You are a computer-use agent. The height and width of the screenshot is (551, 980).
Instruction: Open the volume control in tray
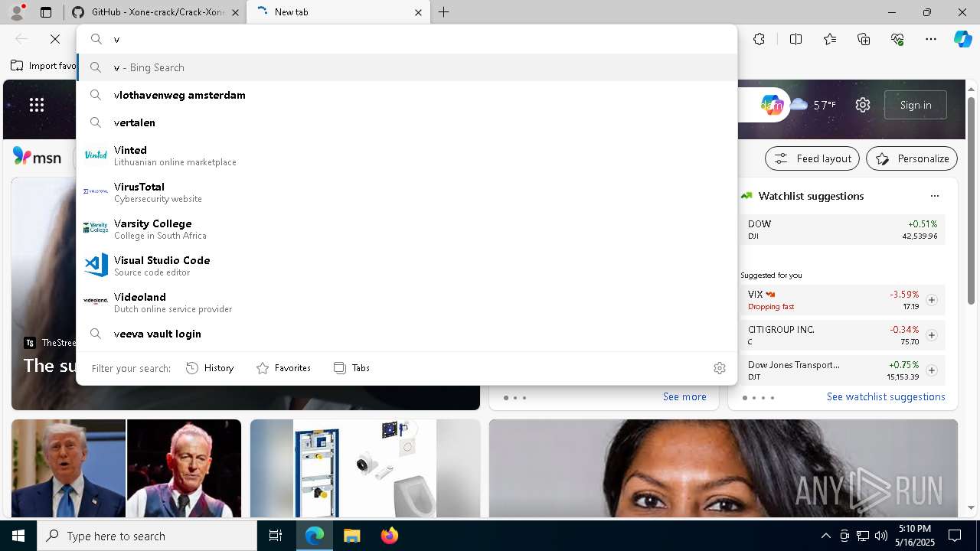pyautogui.click(x=881, y=536)
